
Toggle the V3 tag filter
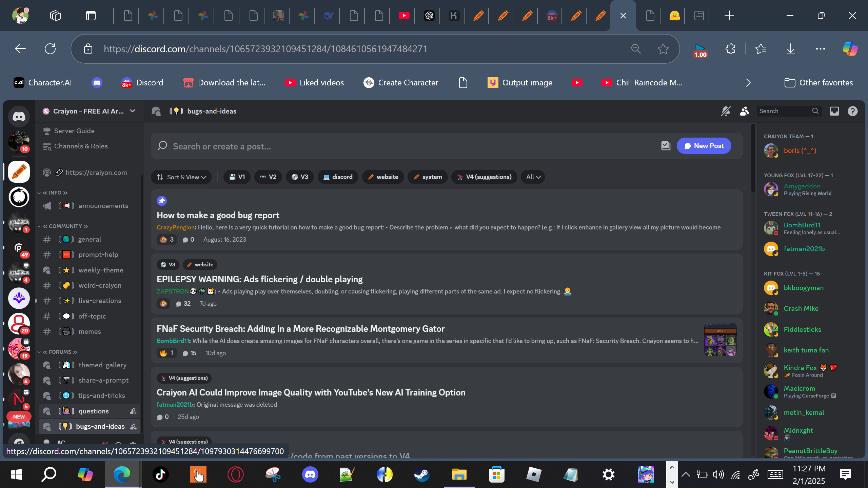tap(300, 177)
